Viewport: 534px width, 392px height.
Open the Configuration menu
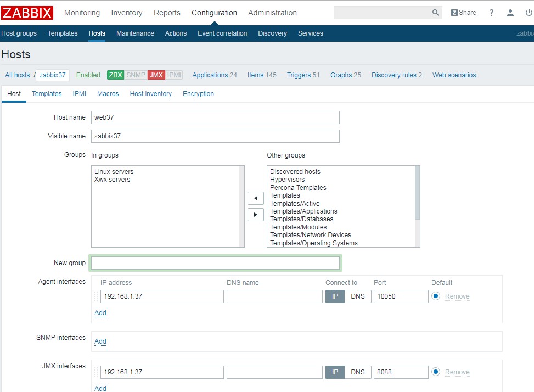coord(214,13)
